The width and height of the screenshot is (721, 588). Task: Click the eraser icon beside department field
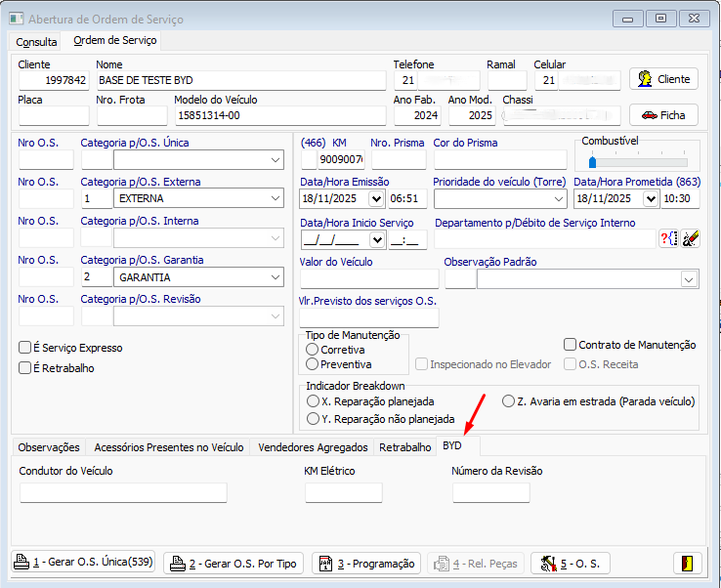(691, 238)
